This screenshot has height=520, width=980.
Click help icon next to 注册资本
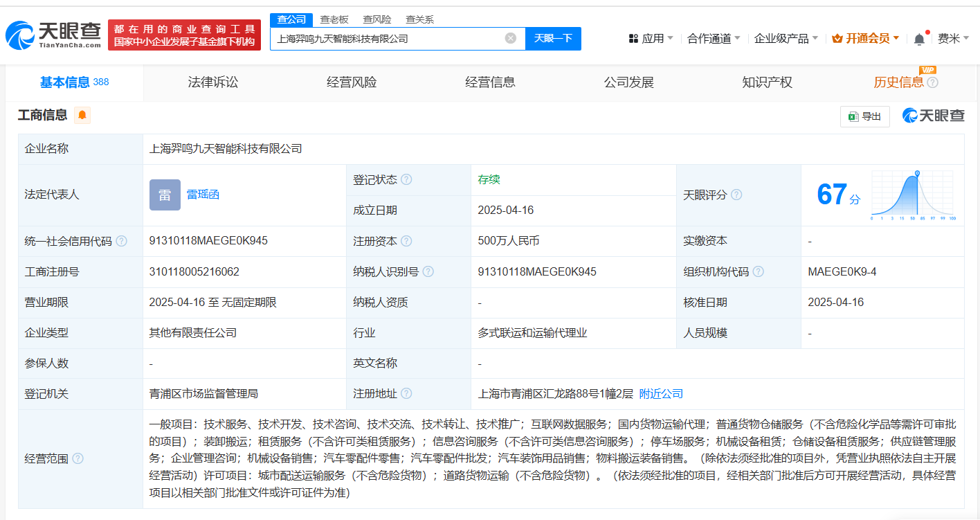(406, 241)
